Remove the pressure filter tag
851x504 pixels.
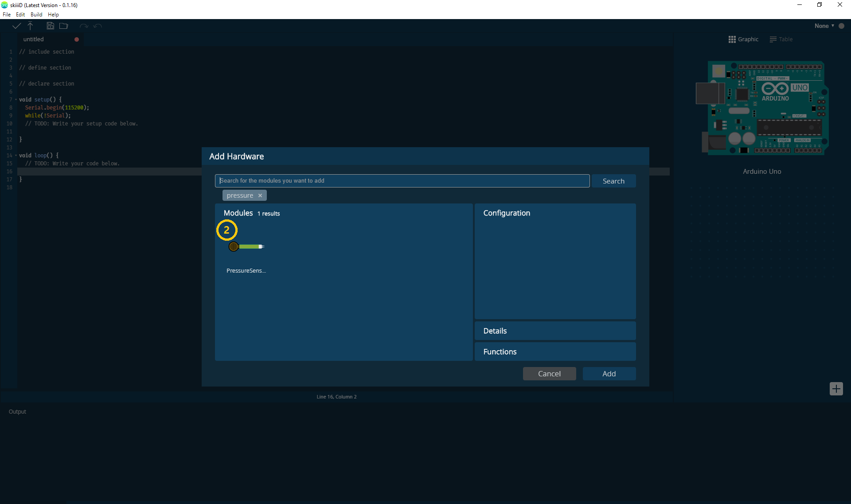[260, 195]
